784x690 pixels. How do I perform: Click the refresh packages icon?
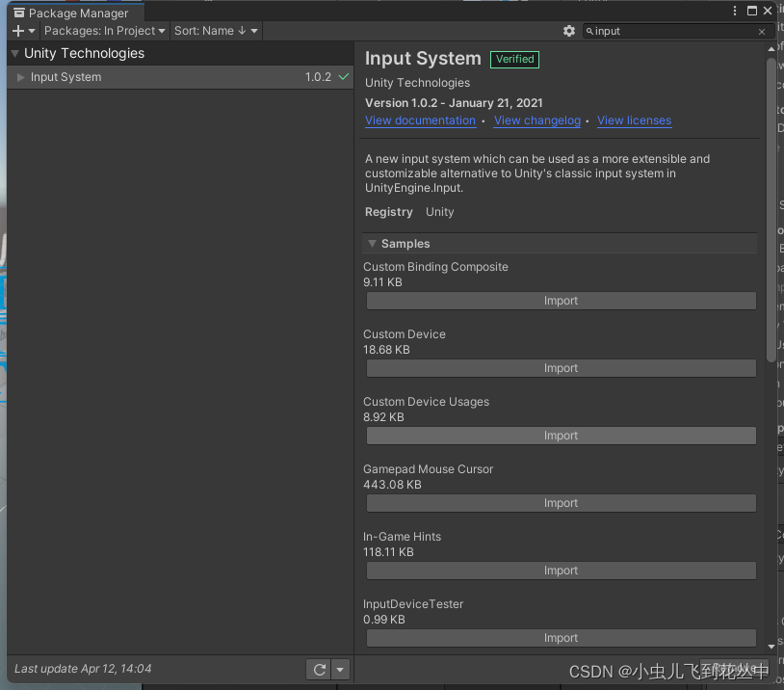(x=319, y=669)
